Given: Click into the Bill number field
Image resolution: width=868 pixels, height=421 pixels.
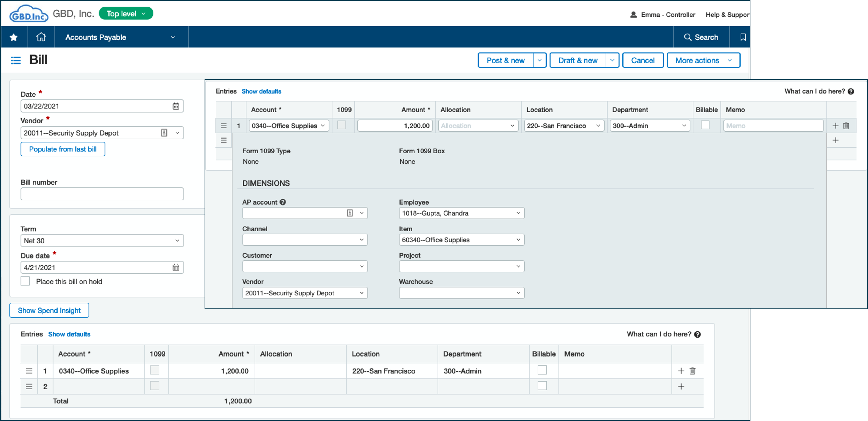Looking at the screenshot, I should click(x=102, y=194).
